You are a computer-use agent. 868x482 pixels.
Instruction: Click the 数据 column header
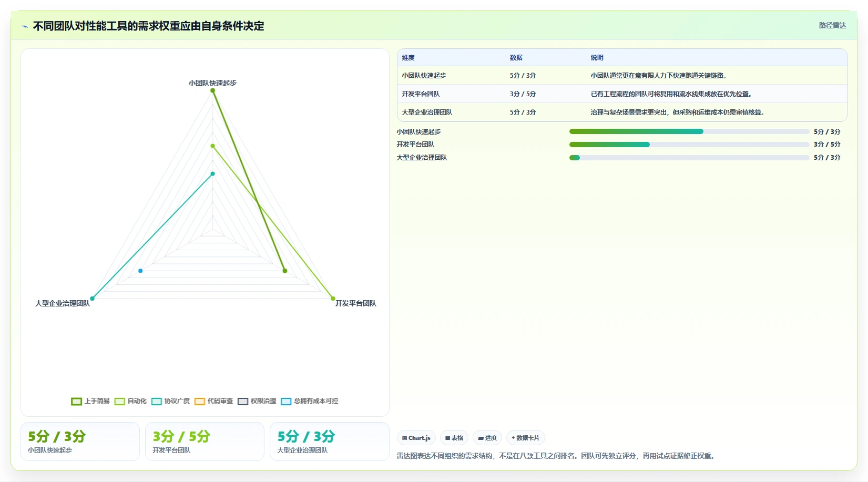coord(516,58)
